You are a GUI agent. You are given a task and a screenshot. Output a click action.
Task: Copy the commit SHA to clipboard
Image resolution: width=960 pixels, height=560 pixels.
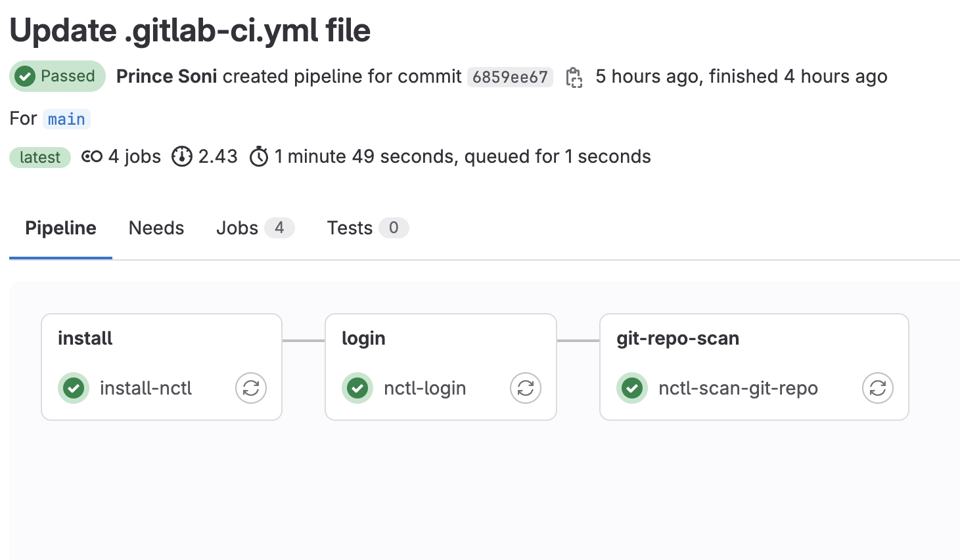(x=574, y=77)
